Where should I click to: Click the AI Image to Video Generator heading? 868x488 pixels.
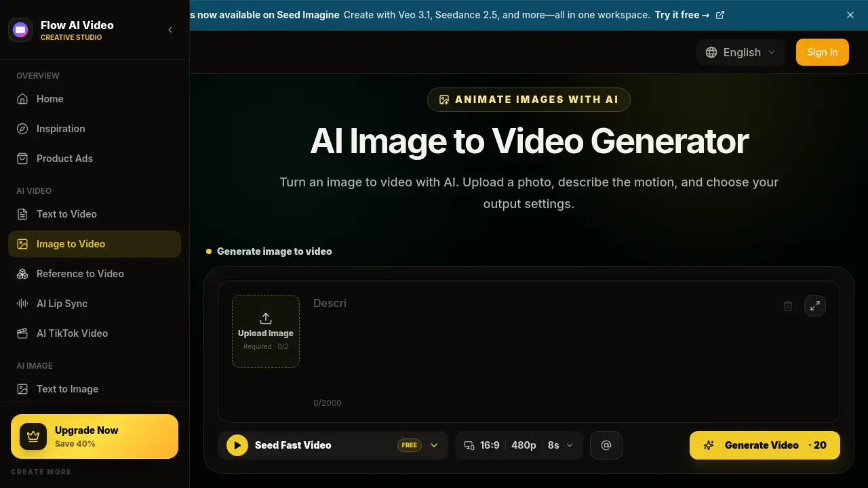click(529, 142)
